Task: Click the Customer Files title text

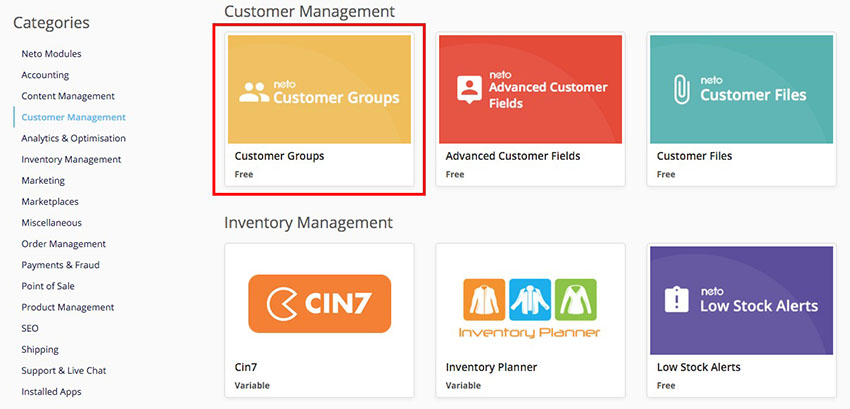Action: (694, 156)
